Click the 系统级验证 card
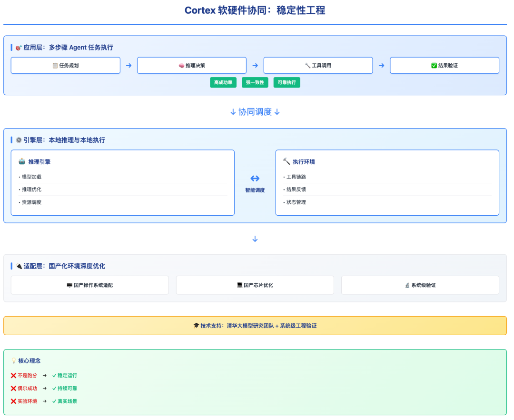Image resolution: width=514 pixels, height=420 pixels. [x=420, y=285]
